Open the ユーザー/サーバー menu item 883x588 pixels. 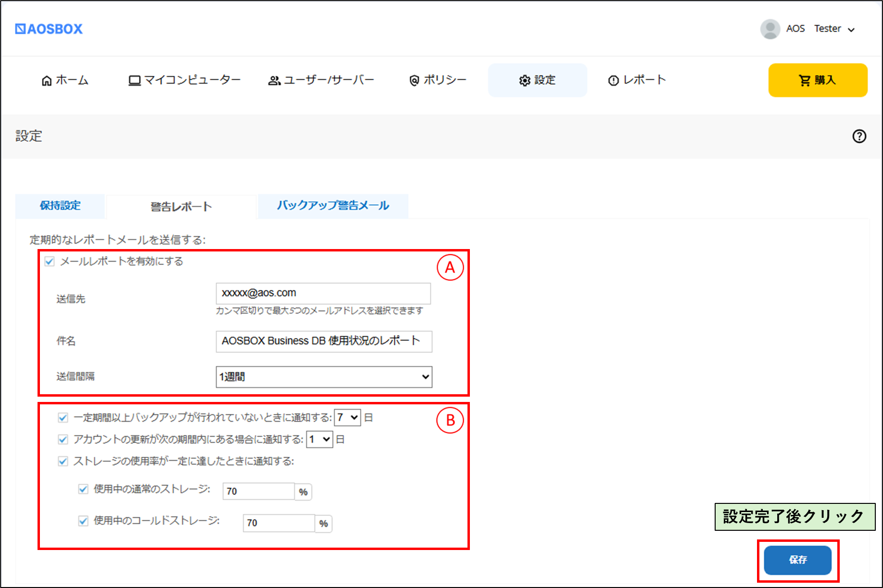(321, 80)
